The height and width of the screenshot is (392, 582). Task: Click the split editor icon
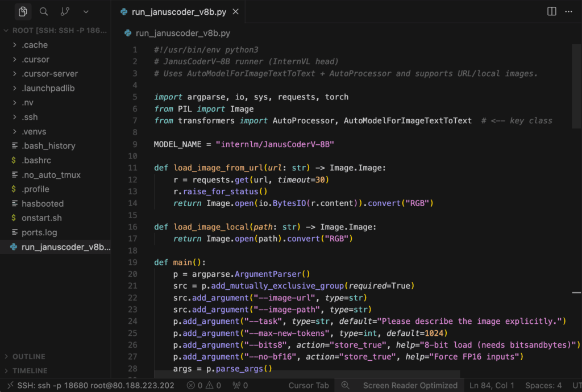[x=551, y=11]
